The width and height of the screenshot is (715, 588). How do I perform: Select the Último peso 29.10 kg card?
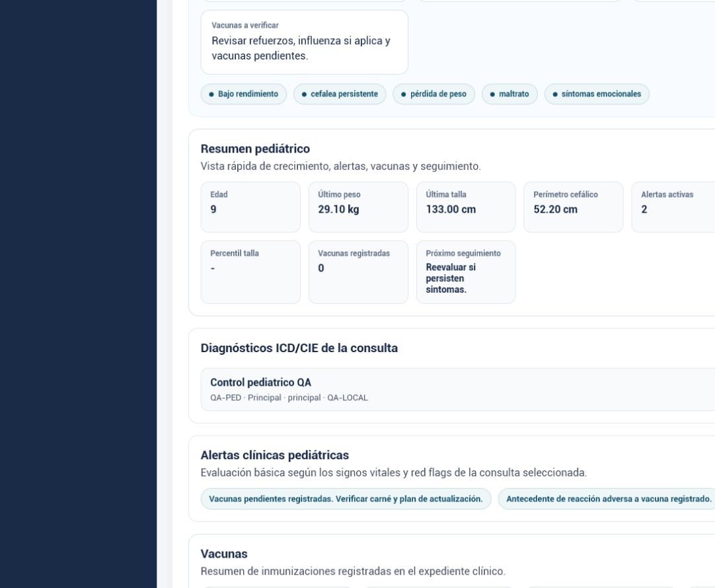coord(358,207)
